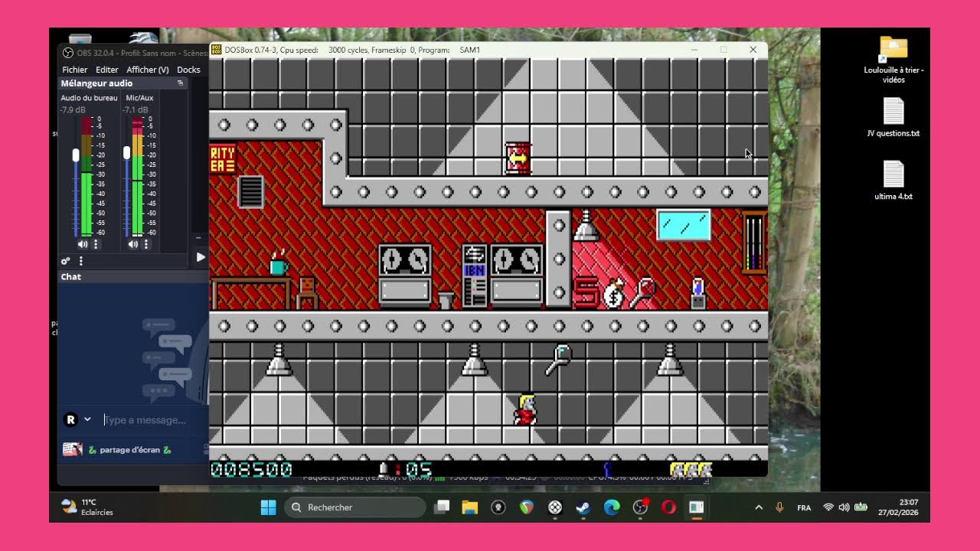Open Steam from the taskbar

pyautogui.click(x=583, y=507)
